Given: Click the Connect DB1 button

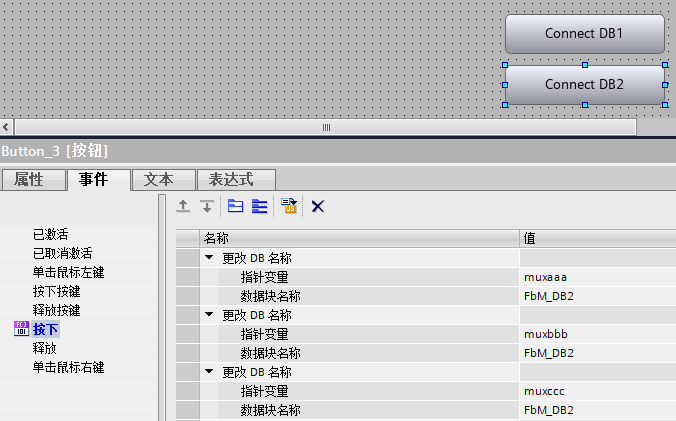Looking at the screenshot, I should click(x=584, y=34).
